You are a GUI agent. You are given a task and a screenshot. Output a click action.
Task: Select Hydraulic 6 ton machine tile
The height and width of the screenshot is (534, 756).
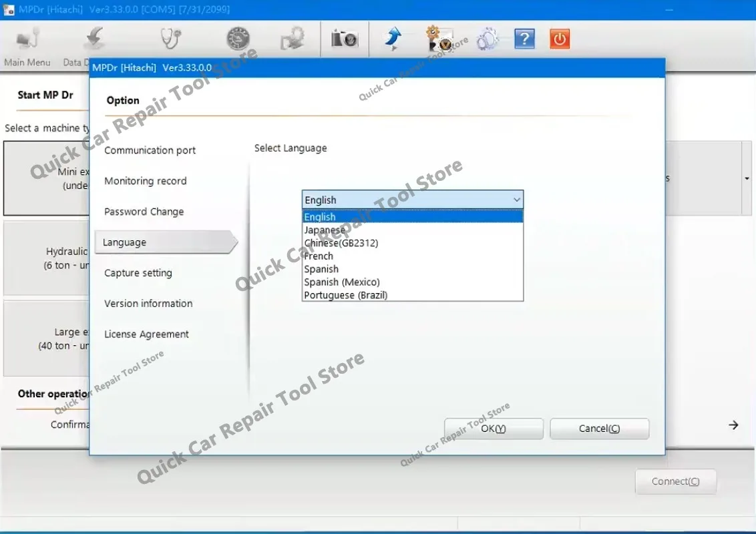coord(47,258)
